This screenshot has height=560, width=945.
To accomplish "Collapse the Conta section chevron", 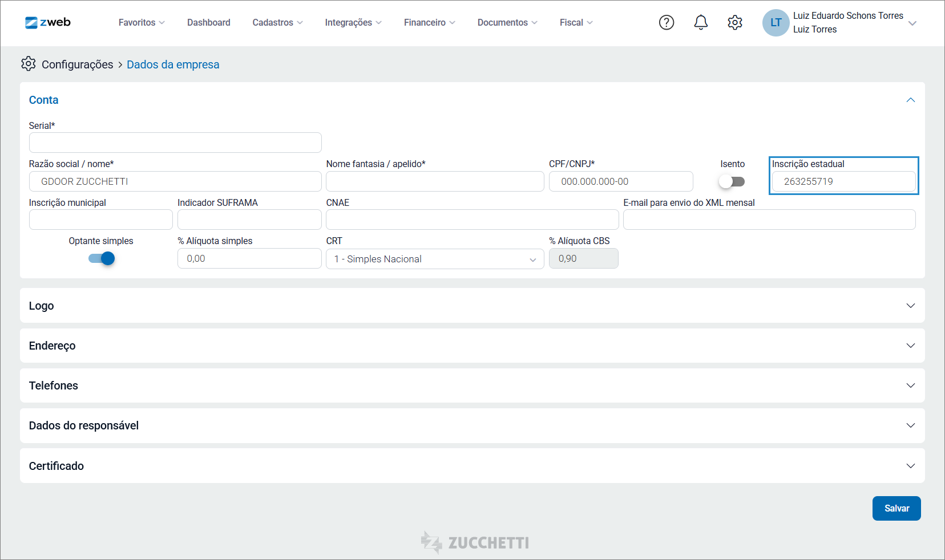I will click(911, 100).
